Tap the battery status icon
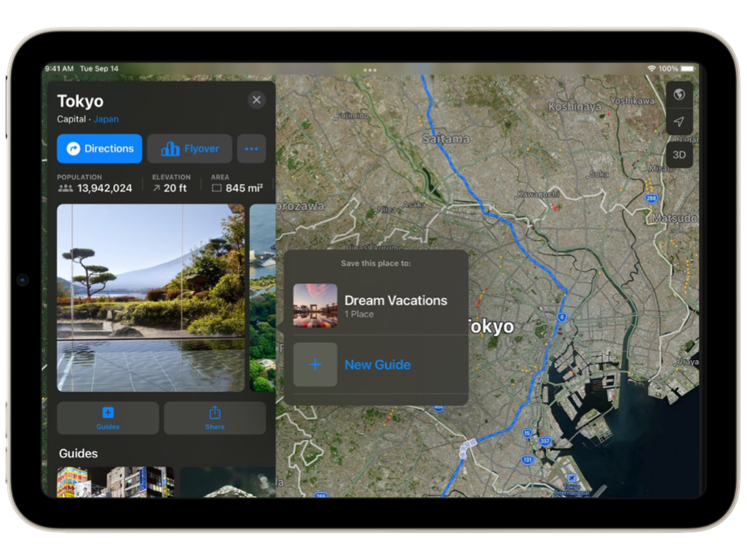 (x=689, y=68)
